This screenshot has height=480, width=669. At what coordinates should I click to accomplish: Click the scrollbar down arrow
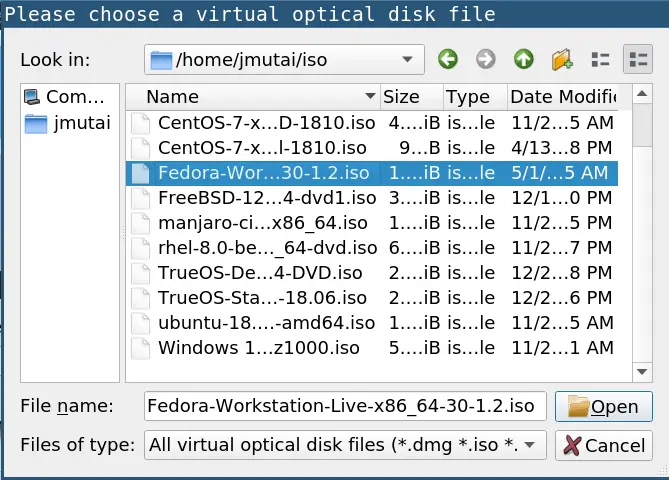642,372
